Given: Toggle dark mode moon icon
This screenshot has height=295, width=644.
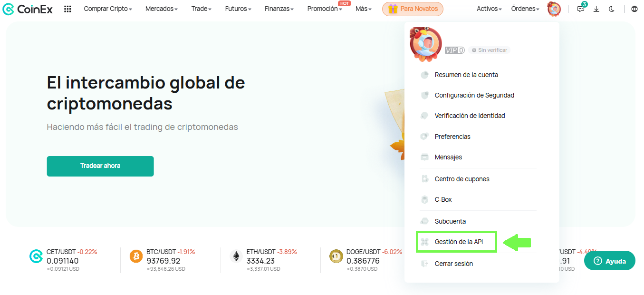Looking at the screenshot, I should (x=612, y=9).
